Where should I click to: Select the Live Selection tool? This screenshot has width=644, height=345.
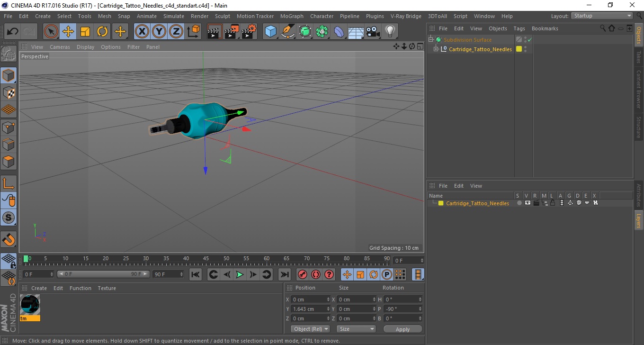pos(51,32)
